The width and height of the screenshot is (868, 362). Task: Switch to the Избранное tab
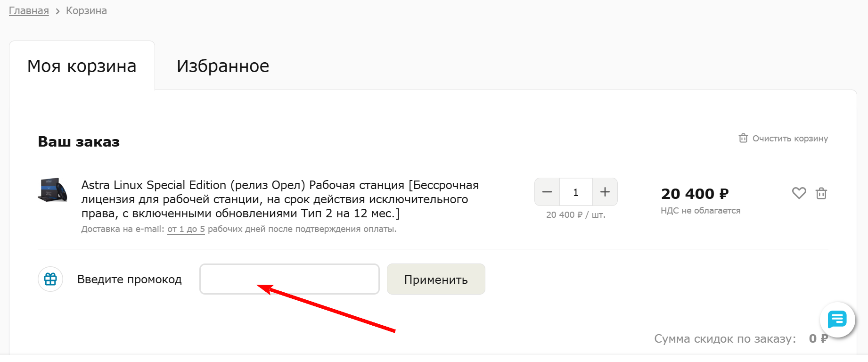[x=223, y=66]
